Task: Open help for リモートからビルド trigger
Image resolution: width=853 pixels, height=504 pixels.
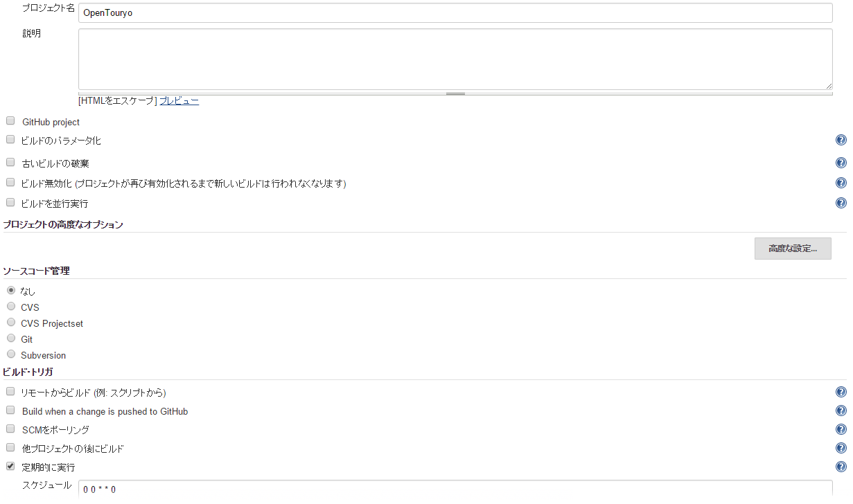Action: pos(841,393)
